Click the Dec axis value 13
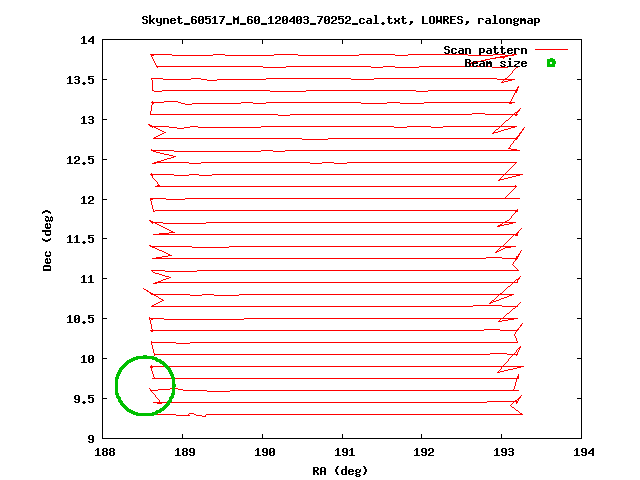Screen dimensions: 640x480 tap(87, 120)
